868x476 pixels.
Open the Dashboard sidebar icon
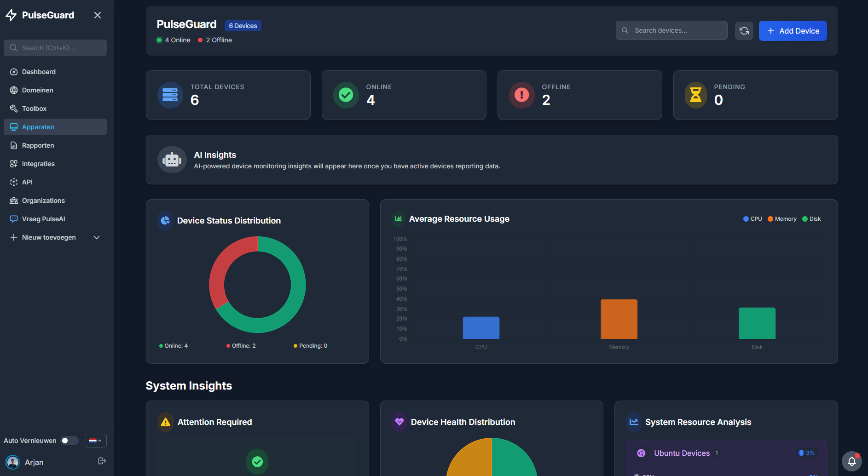pyautogui.click(x=13, y=72)
